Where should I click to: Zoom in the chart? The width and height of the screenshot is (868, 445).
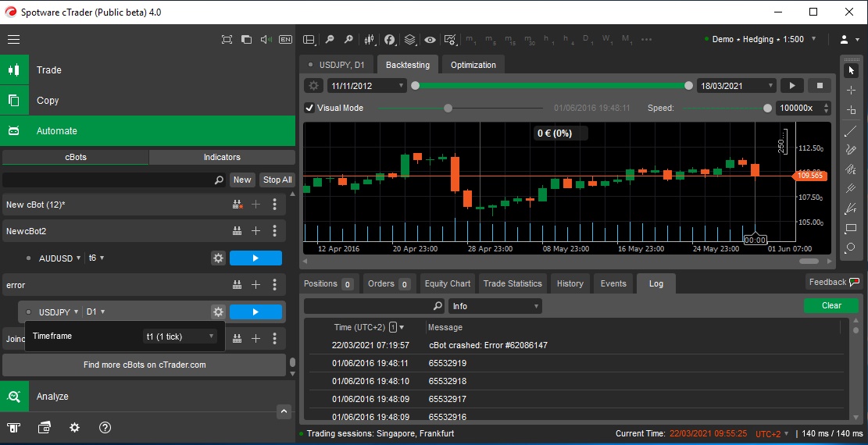tap(348, 39)
